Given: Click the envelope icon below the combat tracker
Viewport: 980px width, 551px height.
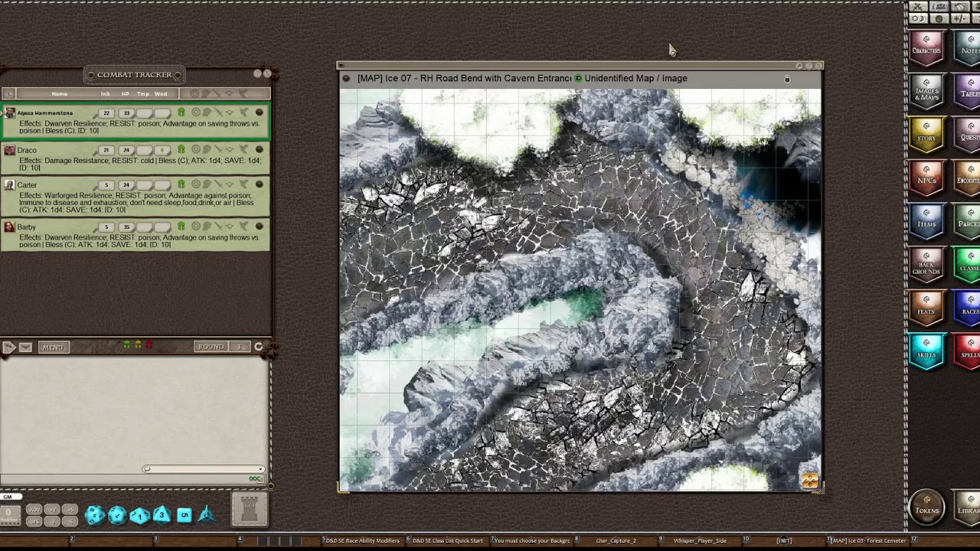Looking at the screenshot, I should pyautogui.click(x=25, y=347).
